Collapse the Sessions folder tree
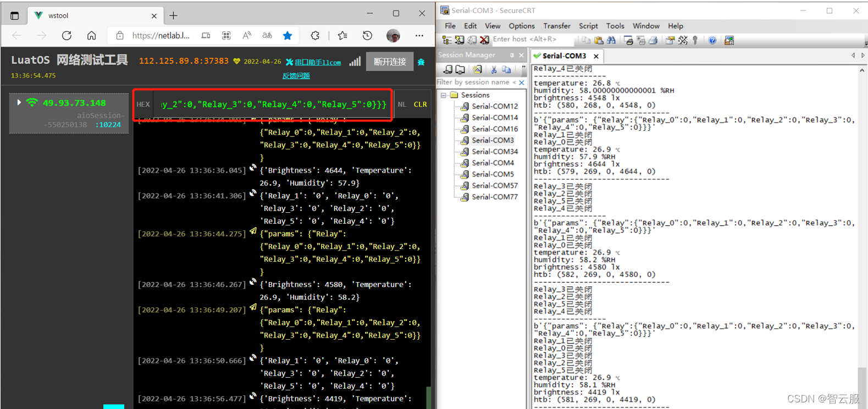Image resolution: width=868 pixels, height=409 pixels. click(x=443, y=95)
